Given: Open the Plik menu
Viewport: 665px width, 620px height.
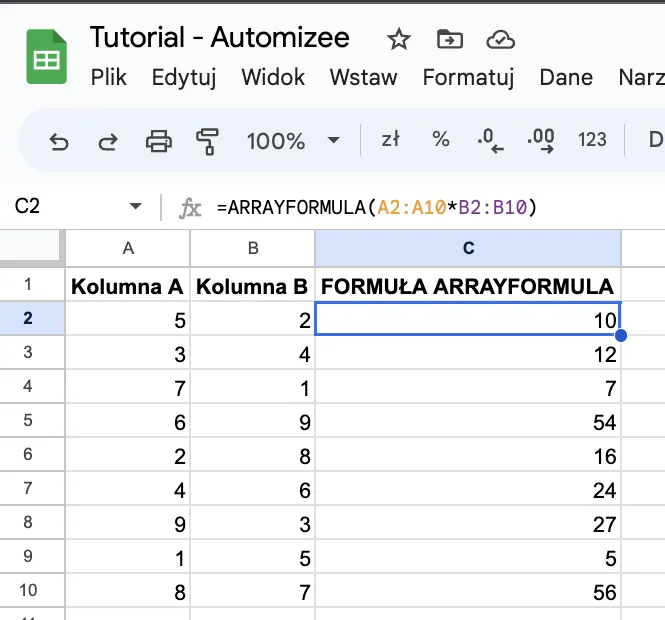Looking at the screenshot, I should point(109,77).
